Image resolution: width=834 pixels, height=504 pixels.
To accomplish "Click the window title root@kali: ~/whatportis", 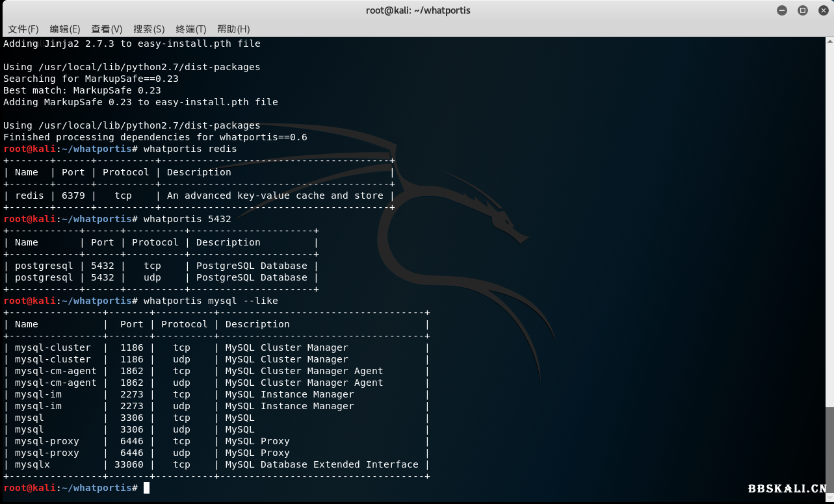I will click(x=416, y=10).
